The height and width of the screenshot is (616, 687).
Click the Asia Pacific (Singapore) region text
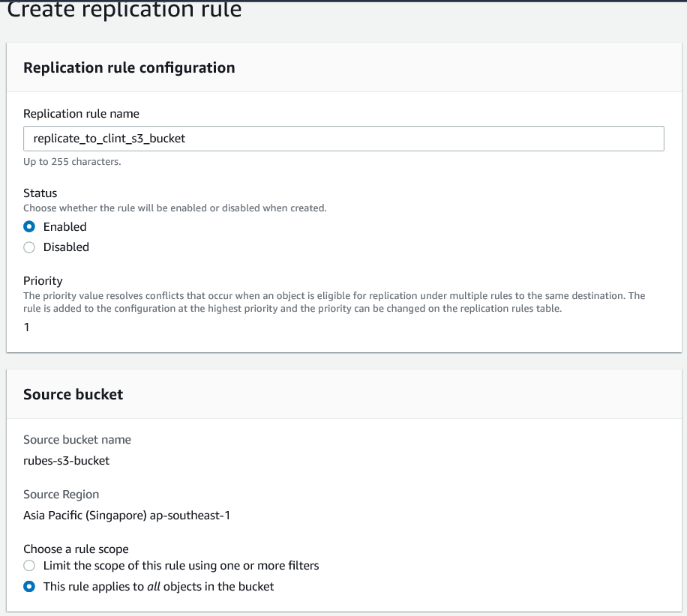point(127,516)
